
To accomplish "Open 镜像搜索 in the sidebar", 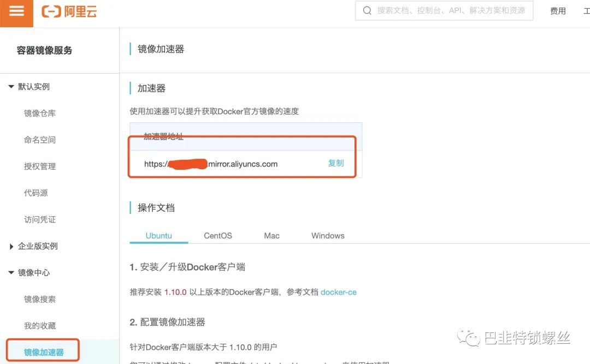I will click(x=40, y=299).
